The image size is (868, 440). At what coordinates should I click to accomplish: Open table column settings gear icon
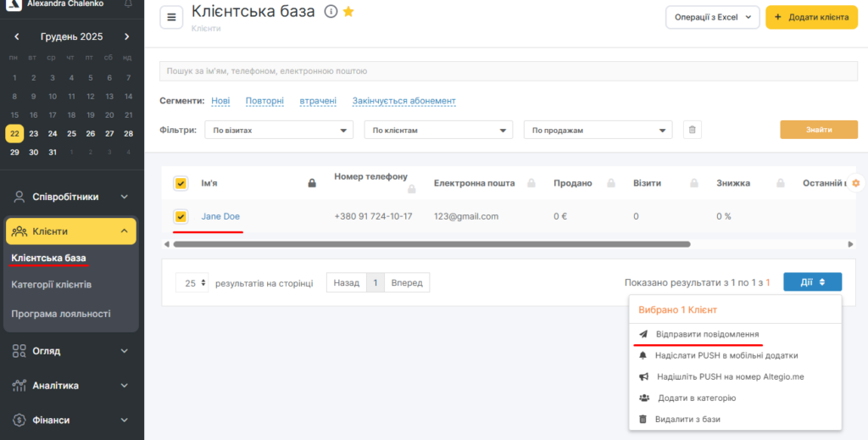coord(855,183)
